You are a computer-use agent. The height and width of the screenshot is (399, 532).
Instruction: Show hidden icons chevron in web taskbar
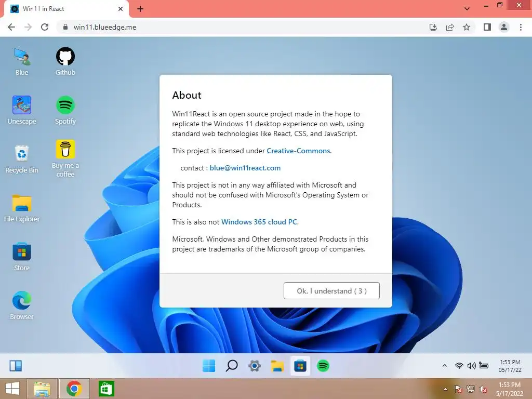pyautogui.click(x=445, y=366)
